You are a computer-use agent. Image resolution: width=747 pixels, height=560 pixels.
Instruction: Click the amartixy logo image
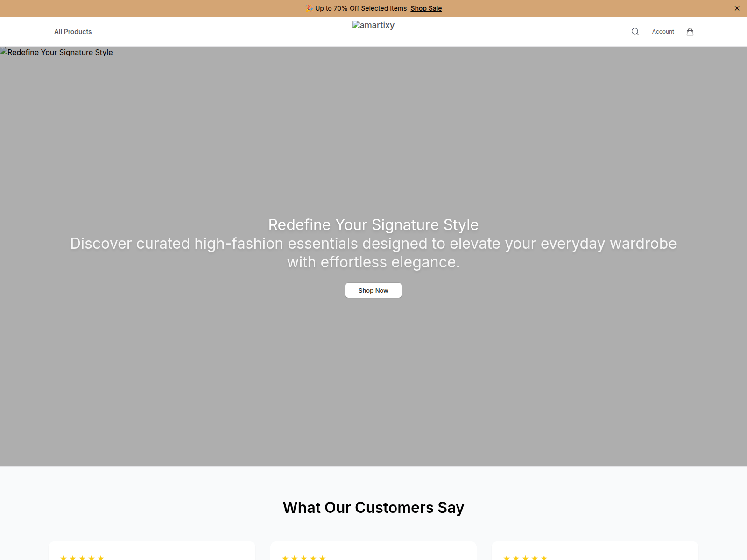point(373,25)
